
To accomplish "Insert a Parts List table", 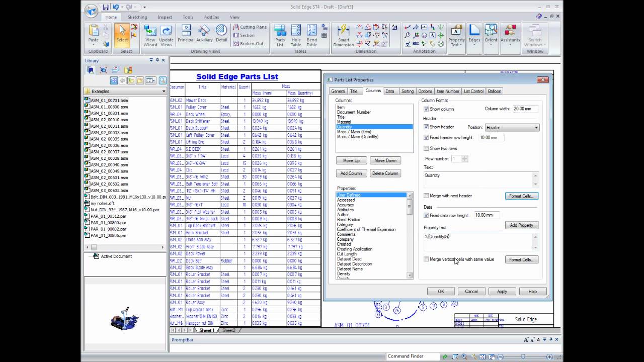I will (280, 36).
